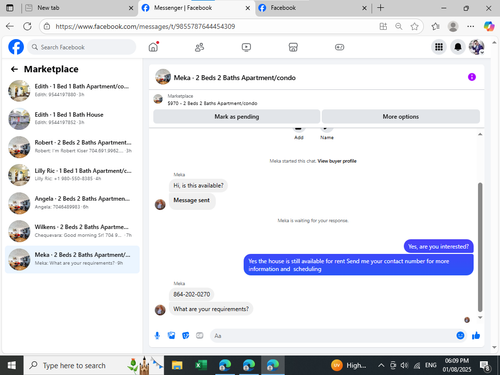Focus the Search Facebook field
This screenshot has width=500, height=375.
click(82, 47)
